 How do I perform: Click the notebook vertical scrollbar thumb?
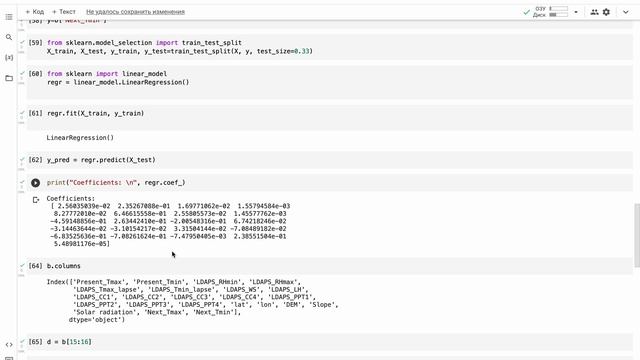click(x=637, y=236)
